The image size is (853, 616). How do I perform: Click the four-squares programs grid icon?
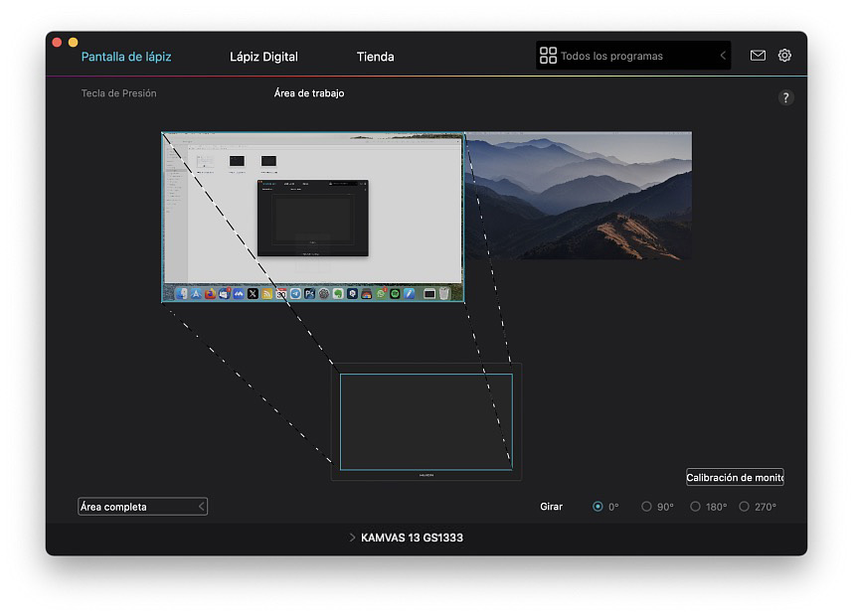(x=548, y=56)
